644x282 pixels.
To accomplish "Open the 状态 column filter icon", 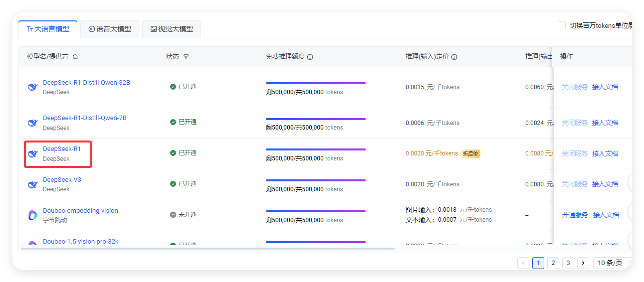I will coord(186,57).
